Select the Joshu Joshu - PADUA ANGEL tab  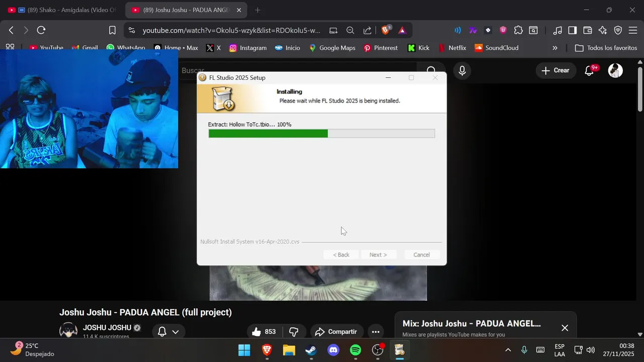click(x=187, y=10)
